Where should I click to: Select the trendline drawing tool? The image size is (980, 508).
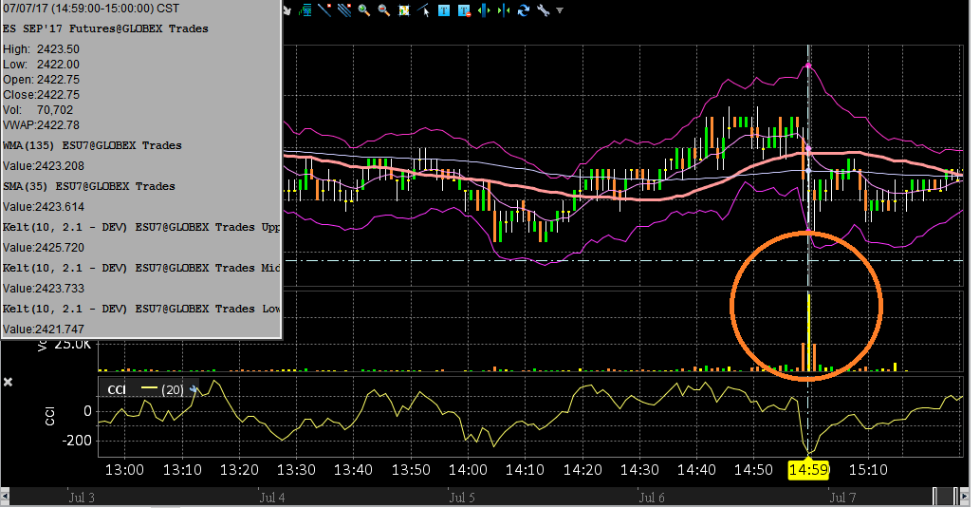(324, 10)
